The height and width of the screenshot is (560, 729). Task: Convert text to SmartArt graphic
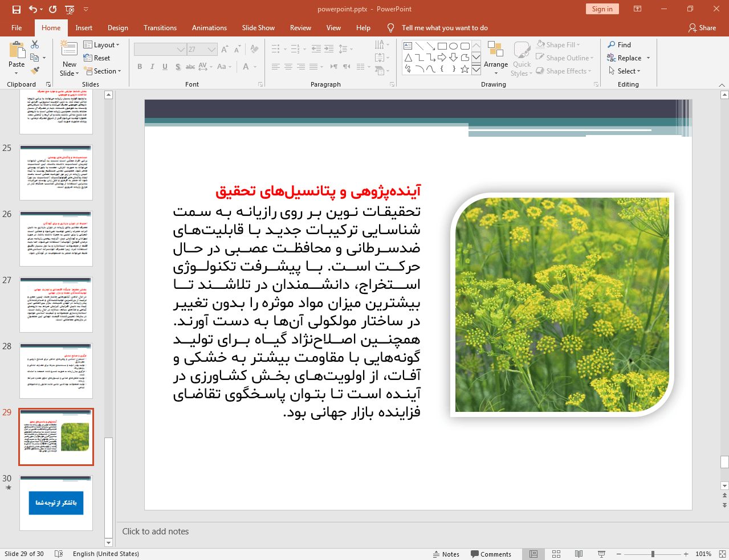tap(382, 71)
